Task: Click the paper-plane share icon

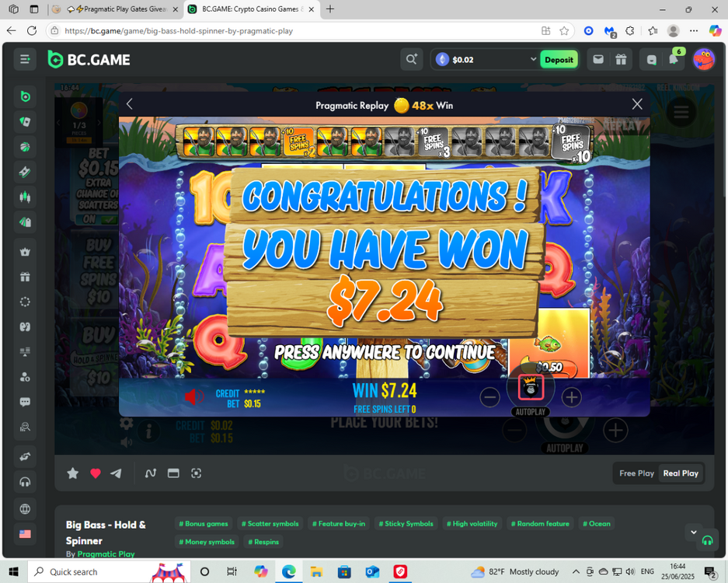Action: [117, 473]
